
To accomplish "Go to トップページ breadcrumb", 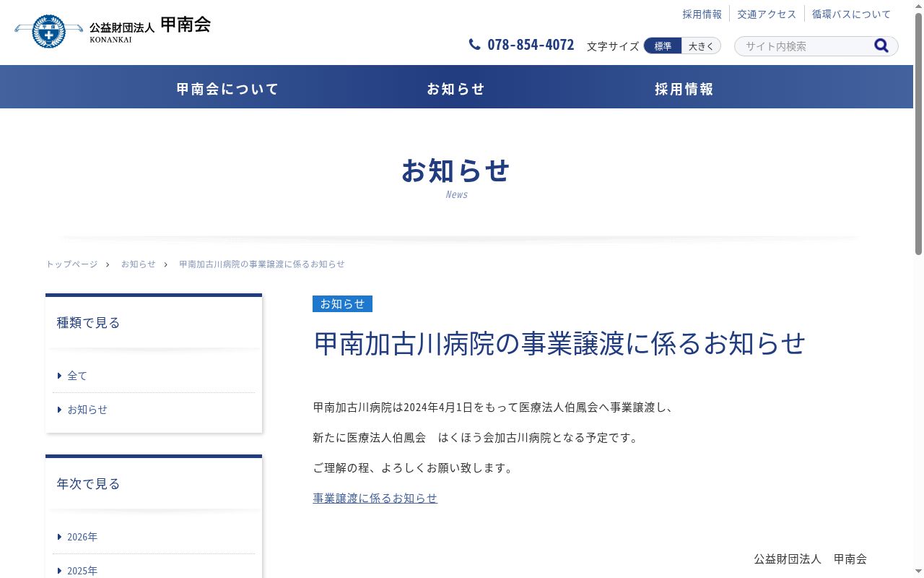I will click(x=71, y=264).
